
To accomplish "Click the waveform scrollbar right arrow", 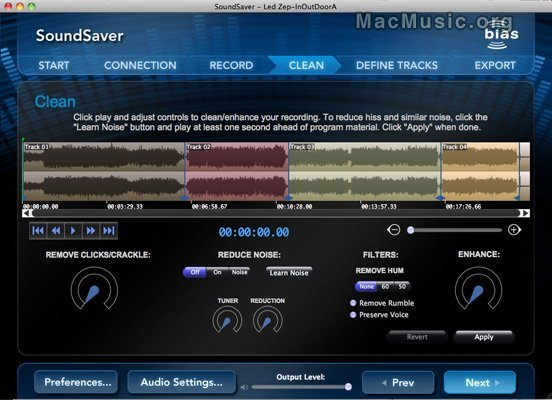I will coord(526,213).
